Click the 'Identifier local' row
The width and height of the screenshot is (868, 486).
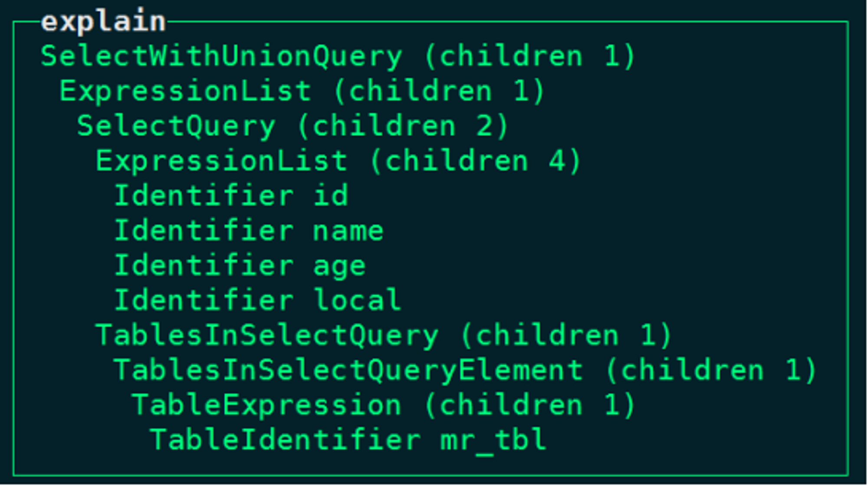pyautogui.click(x=258, y=301)
